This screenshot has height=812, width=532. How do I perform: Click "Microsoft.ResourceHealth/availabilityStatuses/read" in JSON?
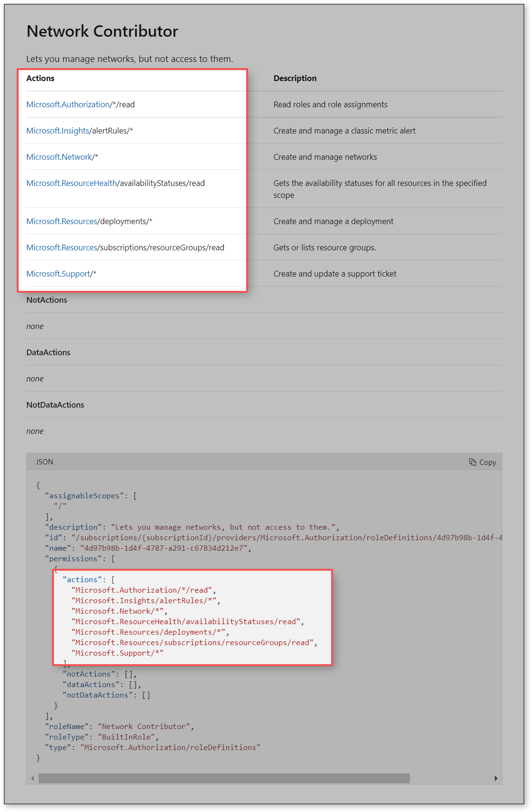click(x=186, y=622)
